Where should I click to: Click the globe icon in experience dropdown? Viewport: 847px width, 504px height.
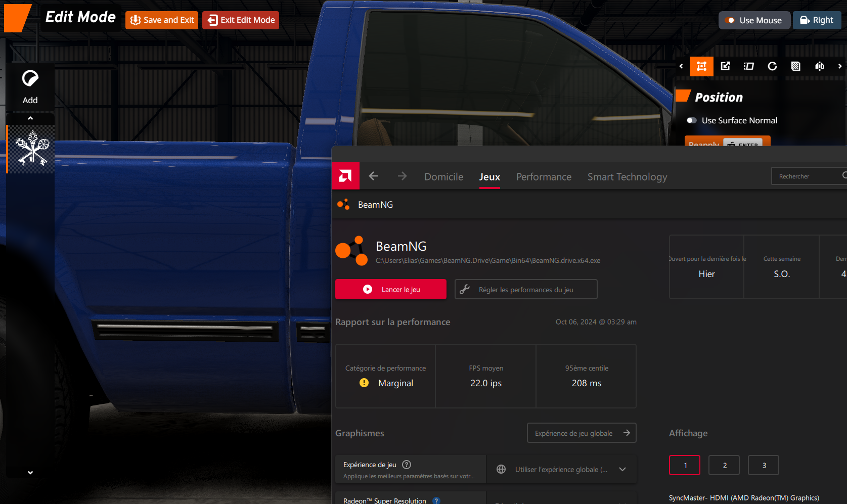point(501,469)
